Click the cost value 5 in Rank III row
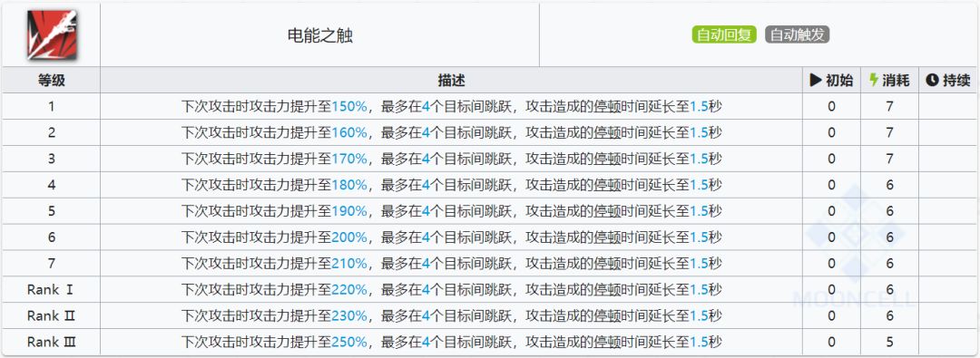 point(889,342)
